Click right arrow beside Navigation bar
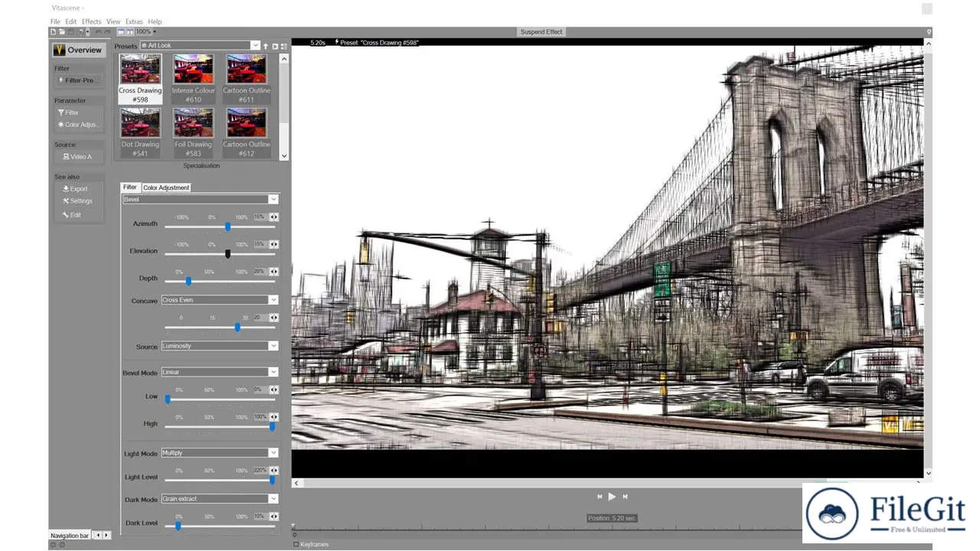 click(106, 536)
